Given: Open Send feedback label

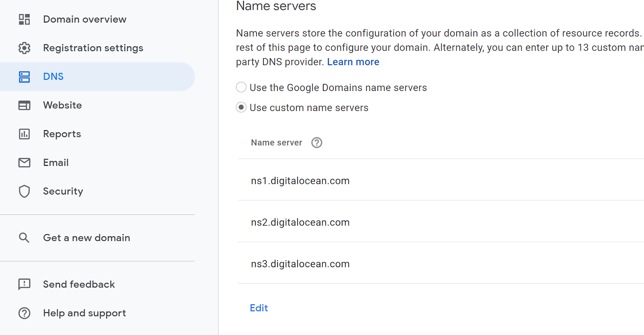Looking at the screenshot, I should 79,284.
